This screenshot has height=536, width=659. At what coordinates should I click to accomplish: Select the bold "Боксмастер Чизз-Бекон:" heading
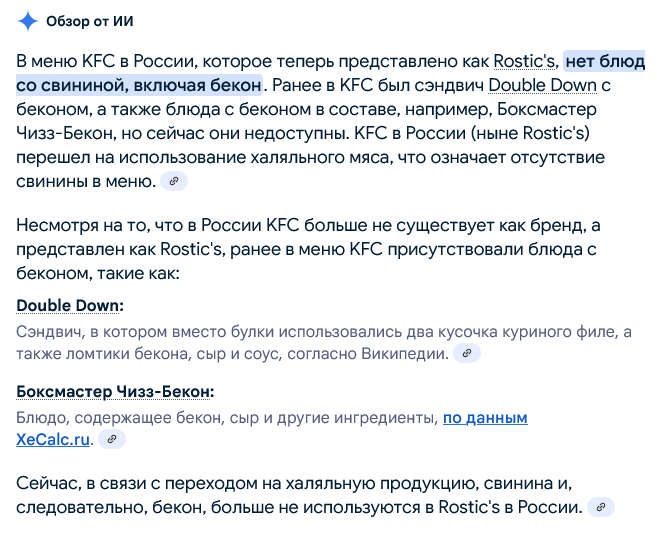point(116,392)
